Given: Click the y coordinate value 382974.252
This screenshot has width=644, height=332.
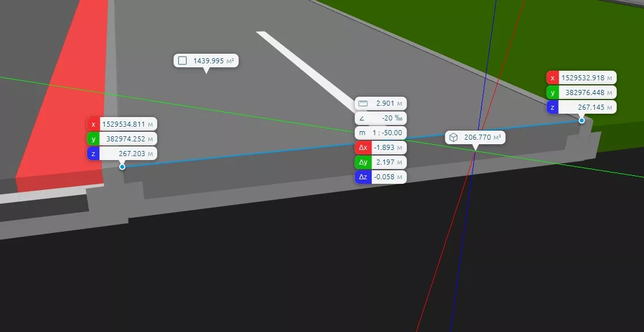Looking at the screenshot, I should 126,139.
